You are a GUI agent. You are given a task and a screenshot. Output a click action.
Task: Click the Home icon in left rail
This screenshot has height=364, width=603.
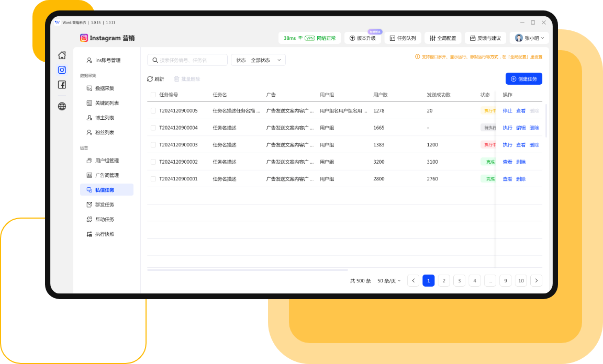coord(62,55)
